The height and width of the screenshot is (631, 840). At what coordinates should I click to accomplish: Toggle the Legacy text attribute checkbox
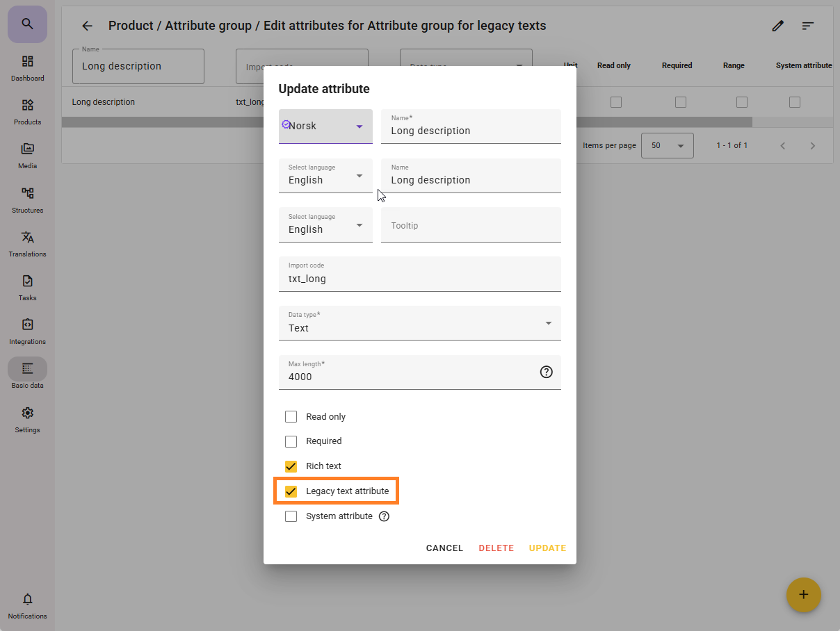[291, 491]
